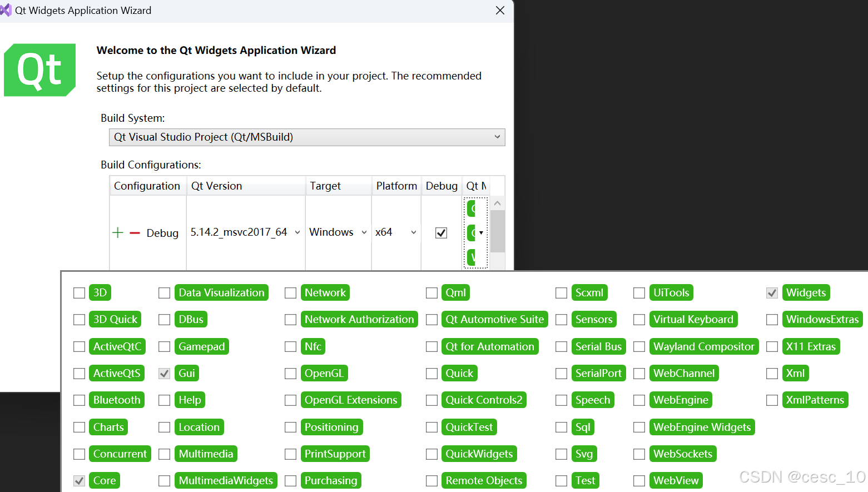The height and width of the screenshot is (492, 868).
Task: Toggle the Debug column checkbox
Action: [441, 233]
